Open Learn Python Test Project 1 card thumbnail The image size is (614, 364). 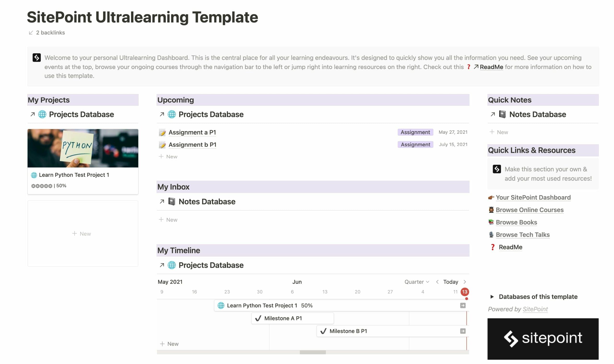[83, 148]
